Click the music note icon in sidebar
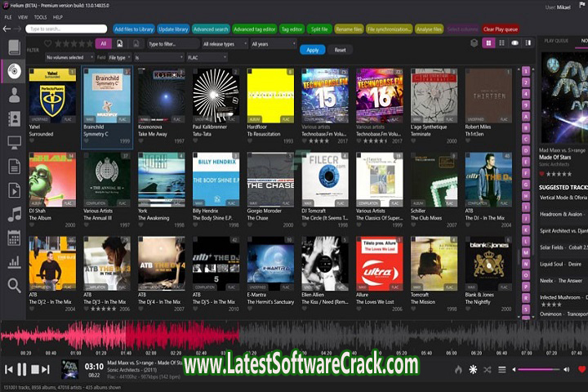 pyautogui.click(x=14, y=214)
